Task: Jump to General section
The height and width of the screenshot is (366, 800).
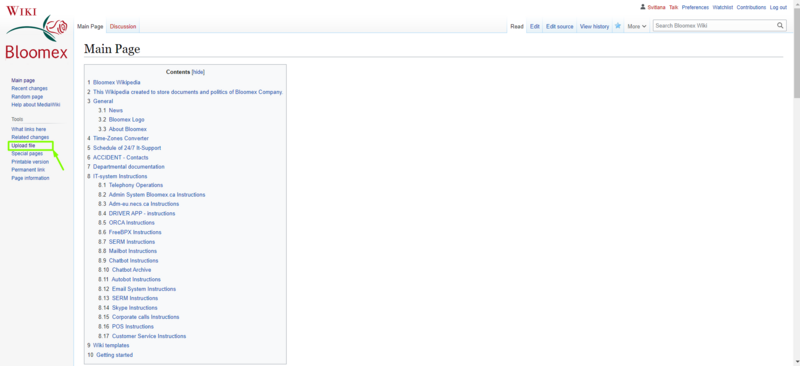Action: coord(103,101)
